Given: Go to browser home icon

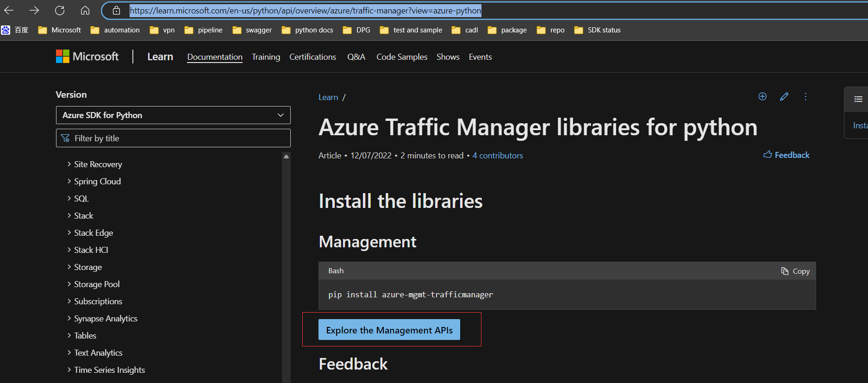Looking at the screenshot, I should tap(85, 10).
